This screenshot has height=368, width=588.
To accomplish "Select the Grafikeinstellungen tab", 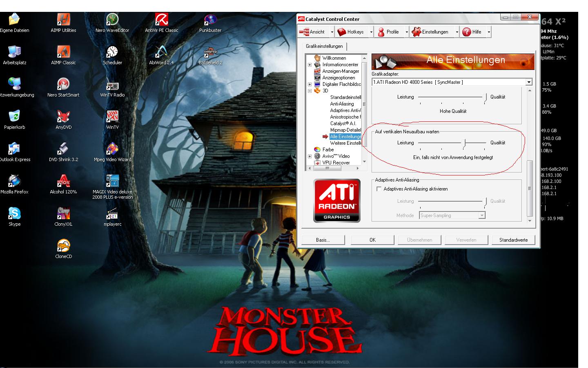I will click(324, 46).
